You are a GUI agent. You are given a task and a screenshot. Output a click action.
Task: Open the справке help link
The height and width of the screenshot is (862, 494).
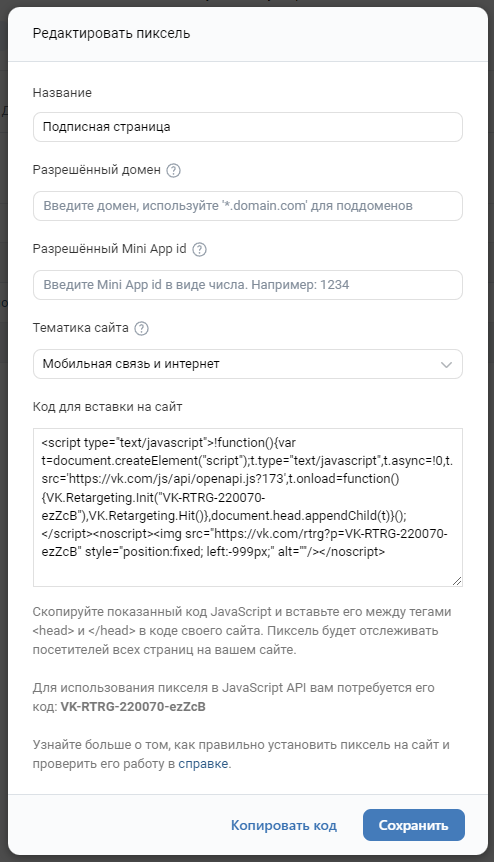coord(203,764)
